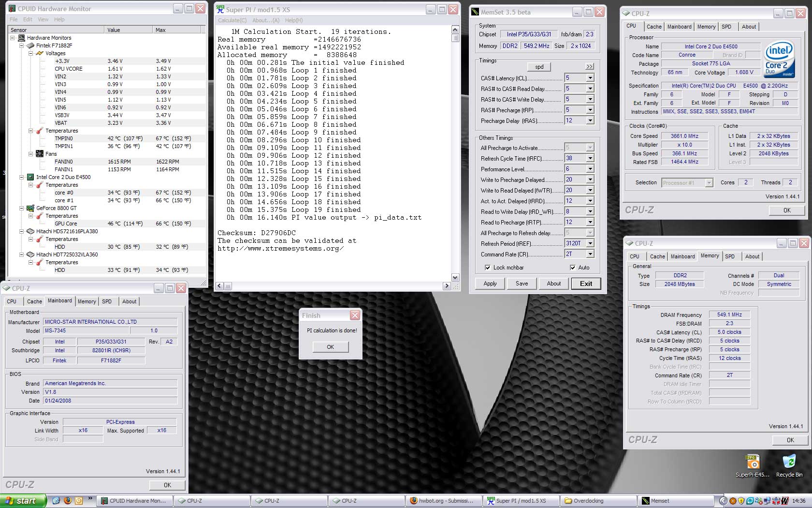Show hidden system tray icons arrow

coord(723,501)
